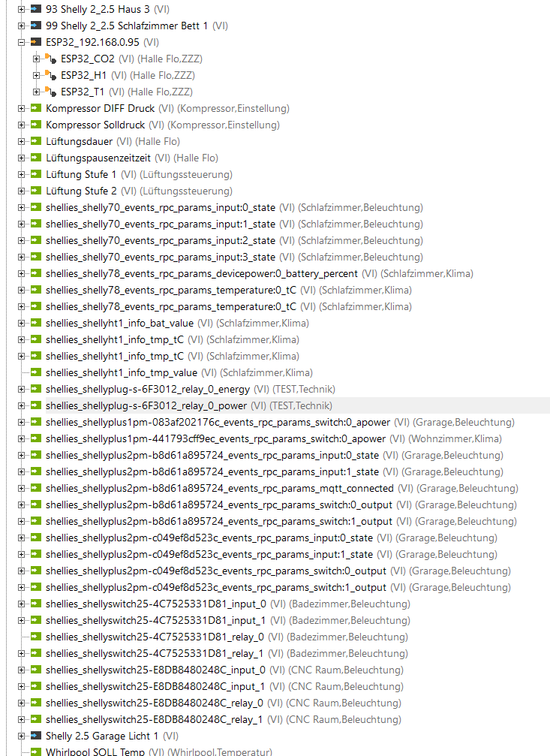Expand 4C7525331D81_relay_1 entry
Viewport: 550px width, 756px height.
(x=21, y=653)
